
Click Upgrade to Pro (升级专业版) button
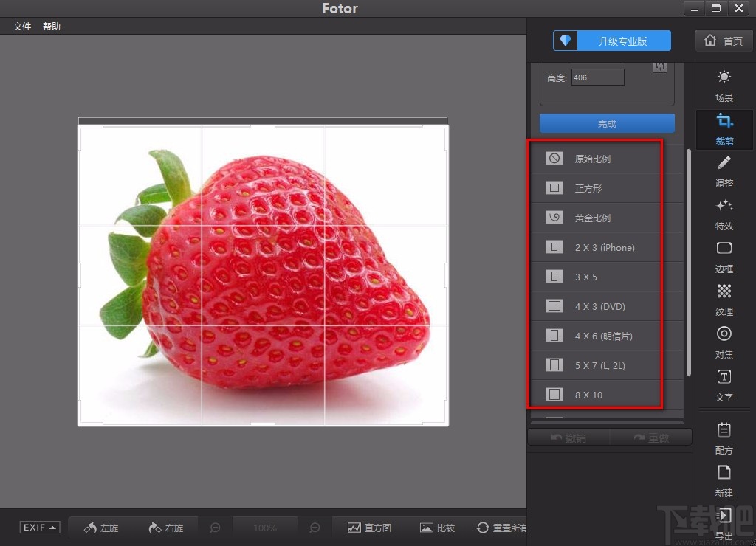612,41
